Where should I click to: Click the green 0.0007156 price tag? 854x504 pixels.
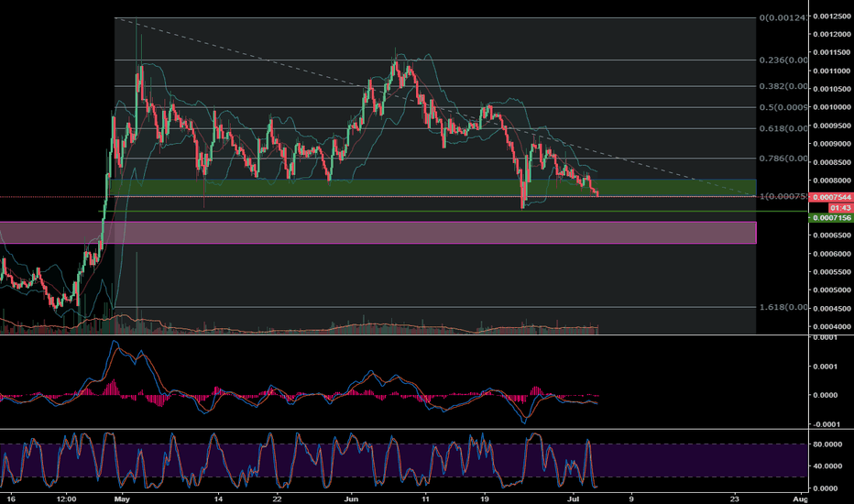830,218
